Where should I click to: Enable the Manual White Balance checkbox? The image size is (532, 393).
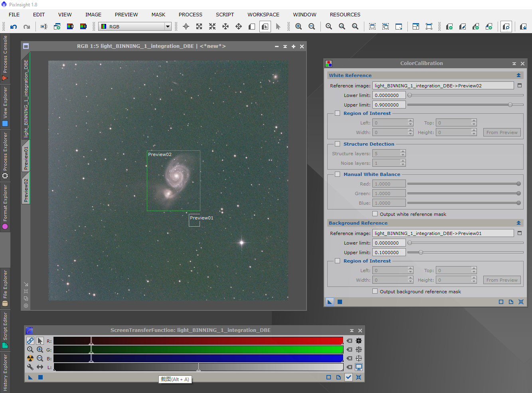click(x=338, y=174)
